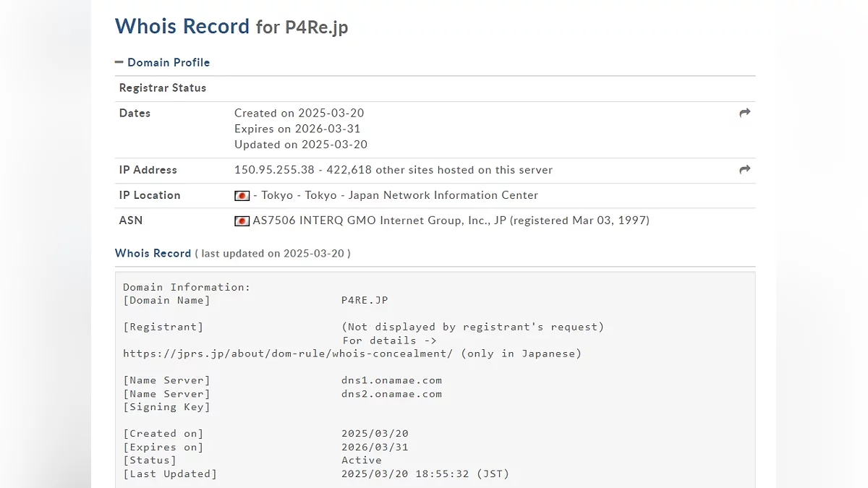Click the P4RE.JP domain name value
The image size is (868, 488).
(365, 300)
